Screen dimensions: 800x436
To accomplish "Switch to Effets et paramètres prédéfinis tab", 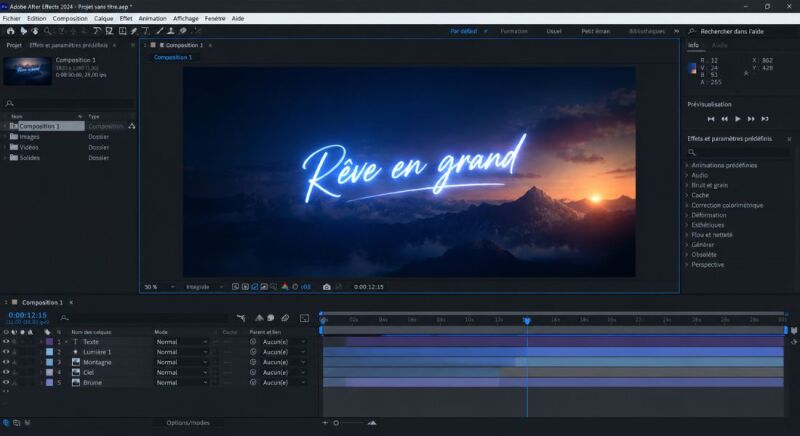I will pos(68,45).
